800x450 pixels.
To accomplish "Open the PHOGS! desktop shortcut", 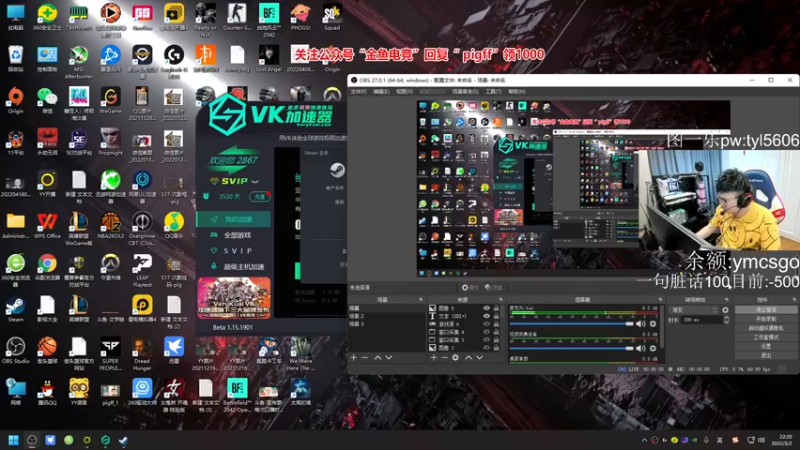I will click(300, 17).
